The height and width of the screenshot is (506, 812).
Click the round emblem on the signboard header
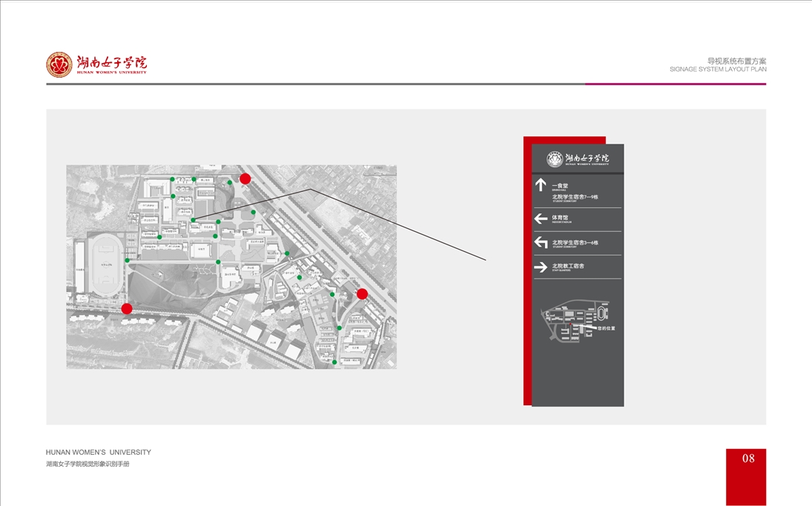click(x=555, y=159)
